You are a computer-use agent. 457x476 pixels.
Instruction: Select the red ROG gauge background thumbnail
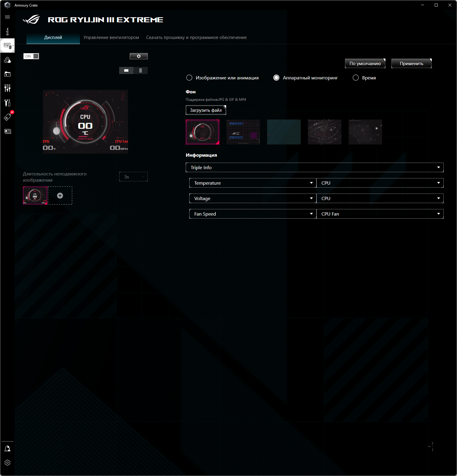coord(202,132)
